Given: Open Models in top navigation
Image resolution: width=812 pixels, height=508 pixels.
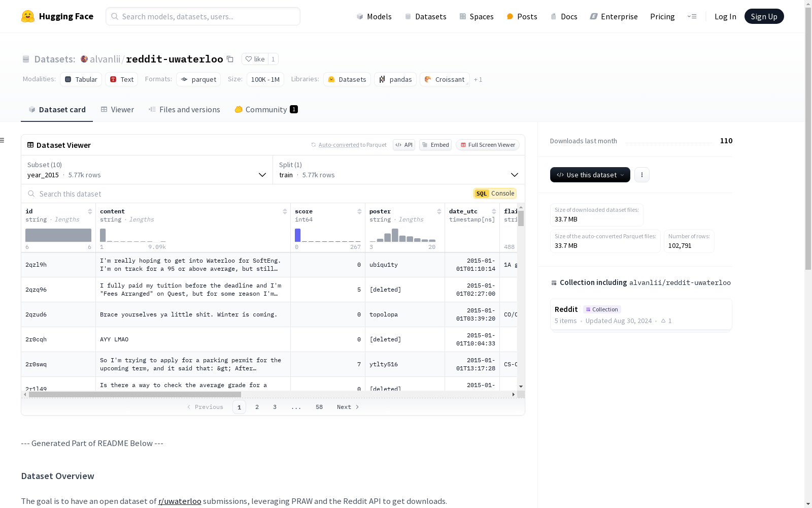Looking at the screenshot, I should pos(374,16).
